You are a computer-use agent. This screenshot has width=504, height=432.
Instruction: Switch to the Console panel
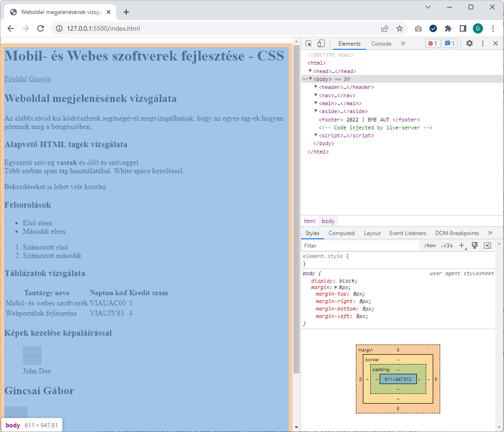[x=381, y=44]
